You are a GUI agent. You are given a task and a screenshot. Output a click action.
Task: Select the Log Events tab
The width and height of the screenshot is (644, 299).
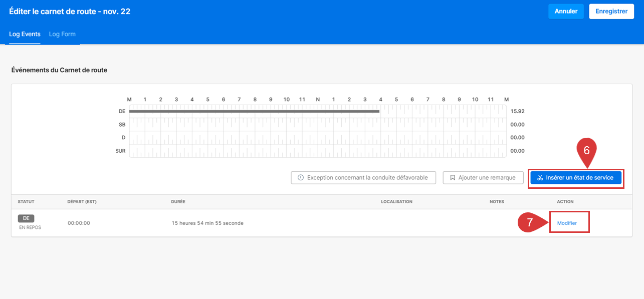(x=25, y=34)
